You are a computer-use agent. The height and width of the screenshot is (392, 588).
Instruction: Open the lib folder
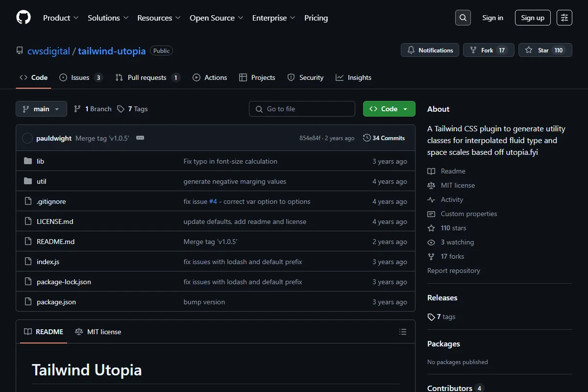click(40, 161)
